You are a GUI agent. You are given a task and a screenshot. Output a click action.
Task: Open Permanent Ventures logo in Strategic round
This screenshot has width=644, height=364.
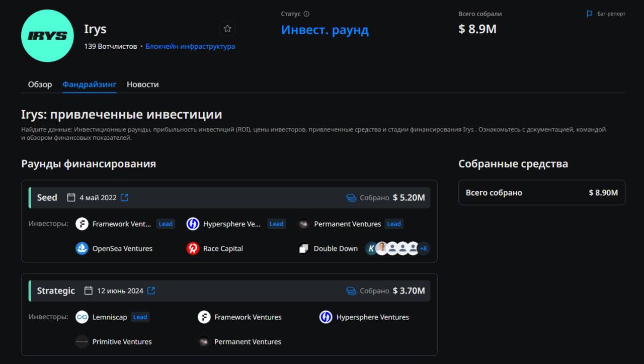pyautogui.click(x=204, y=341)
